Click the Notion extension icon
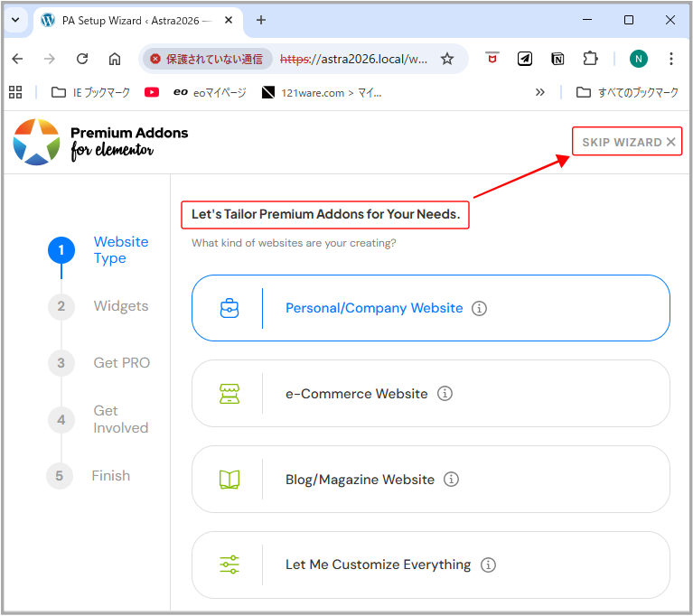Image resolution: width=693 pixels, height=616 pixels. click(x=557, y=59)
